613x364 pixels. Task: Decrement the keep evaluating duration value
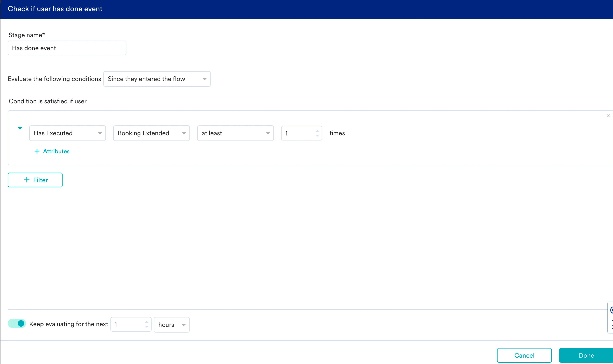click(x=147, y=327)
